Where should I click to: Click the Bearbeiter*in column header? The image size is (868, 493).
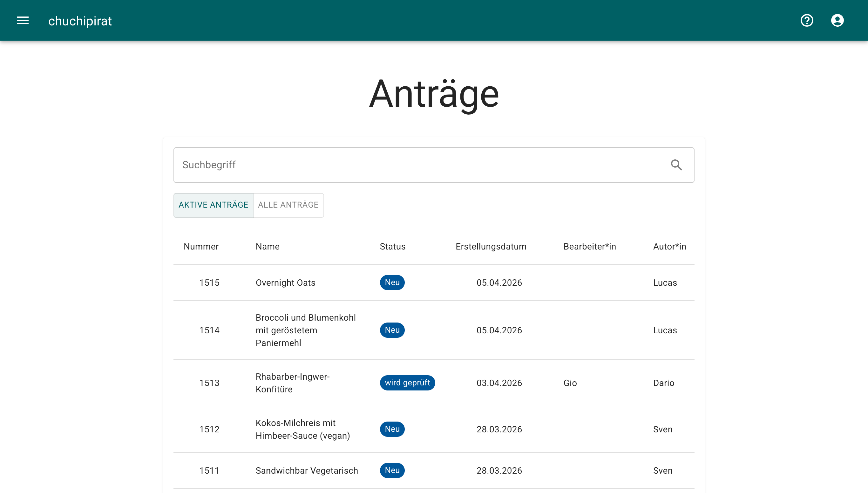coord(589,246)
